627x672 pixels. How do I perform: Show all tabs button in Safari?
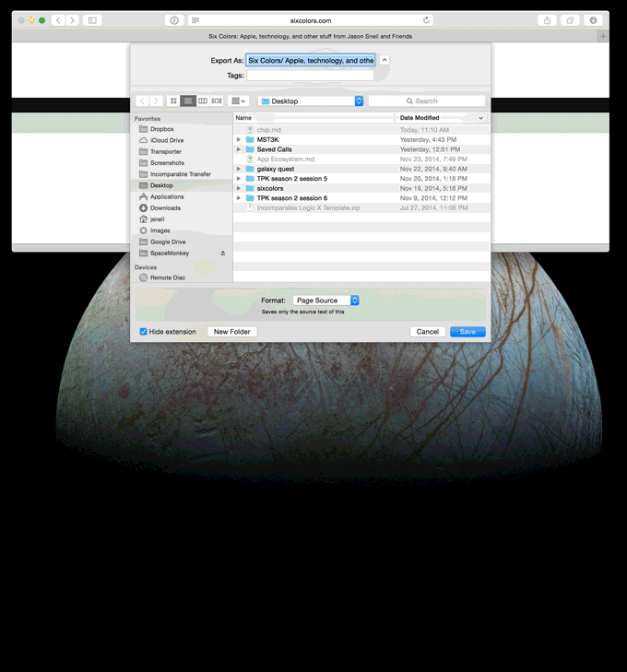570,20
